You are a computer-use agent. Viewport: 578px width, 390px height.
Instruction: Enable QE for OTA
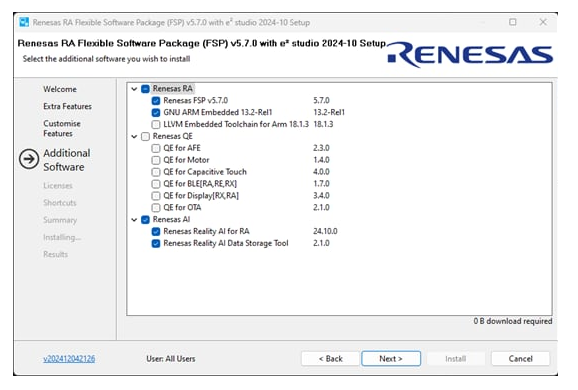point(156,208)
